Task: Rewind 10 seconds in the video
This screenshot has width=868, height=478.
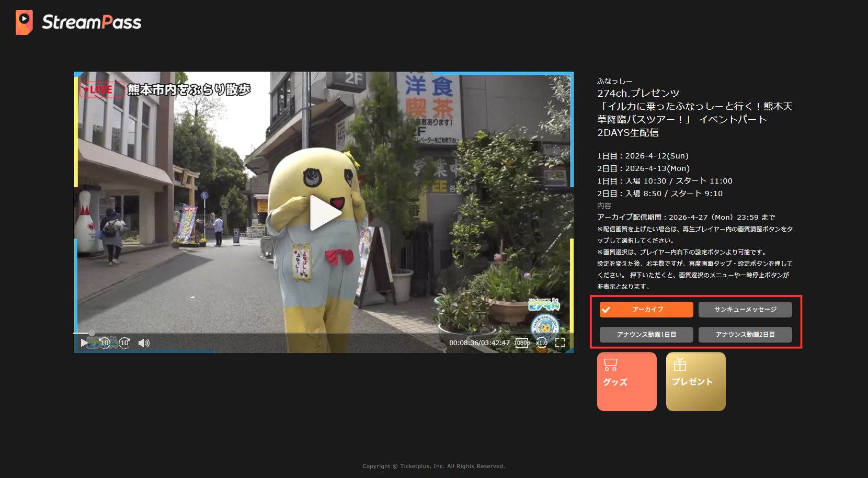Action: point(105,343)
